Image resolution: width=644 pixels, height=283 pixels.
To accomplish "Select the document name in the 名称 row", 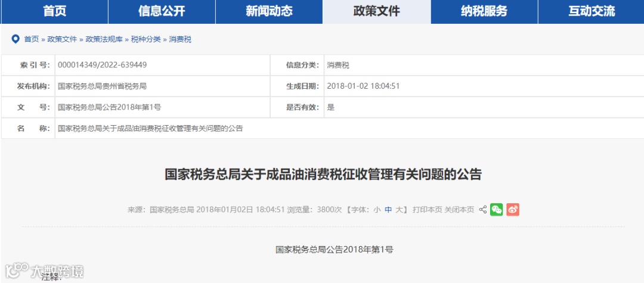I will pyautogui.click(x=150, y=128).
